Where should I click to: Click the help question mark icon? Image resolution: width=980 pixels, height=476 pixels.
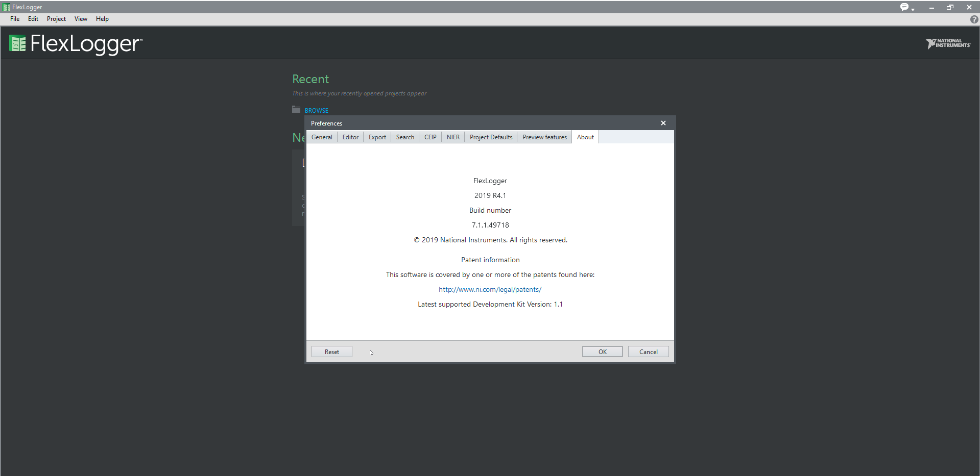(x=974, y=19)
